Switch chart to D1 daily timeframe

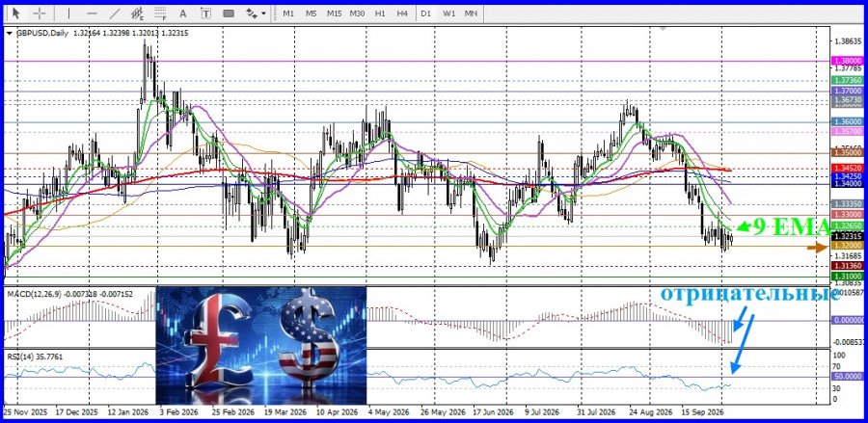pyautogui.click(x=425, y=13)
